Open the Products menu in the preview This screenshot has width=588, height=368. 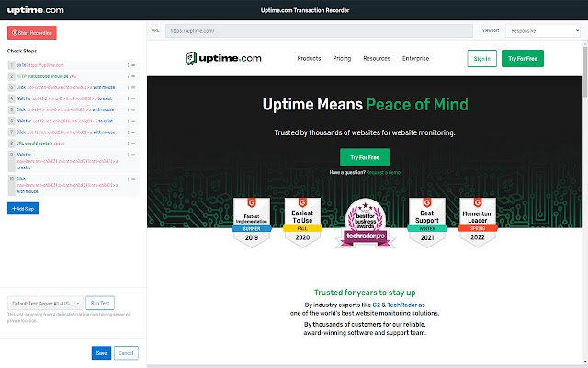(x=309, y=59)
